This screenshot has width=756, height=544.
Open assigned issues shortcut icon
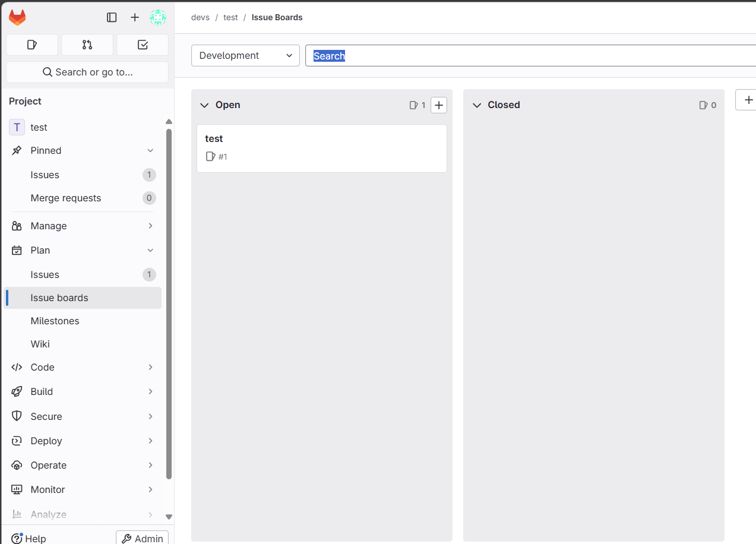(32, 45)
